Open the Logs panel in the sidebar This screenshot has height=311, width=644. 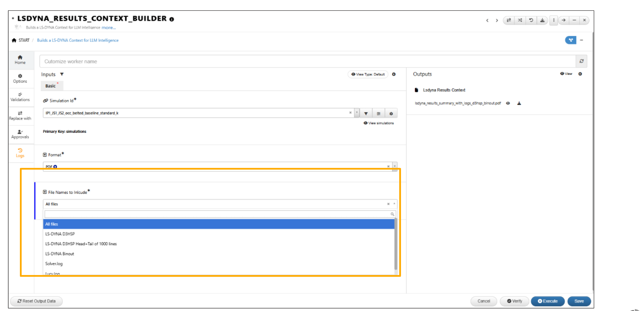coord(20,153)
